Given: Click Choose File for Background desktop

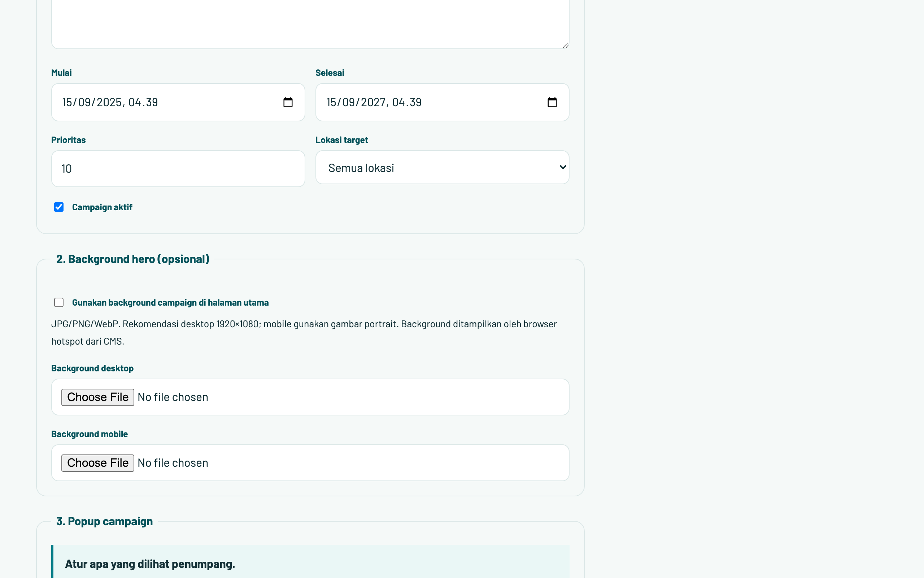Looking at the screenshot, I should (x=98, y=397).
